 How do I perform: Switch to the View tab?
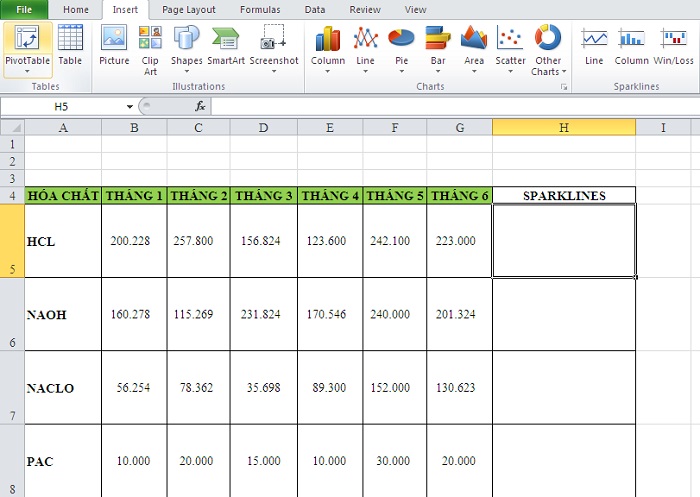415,9
